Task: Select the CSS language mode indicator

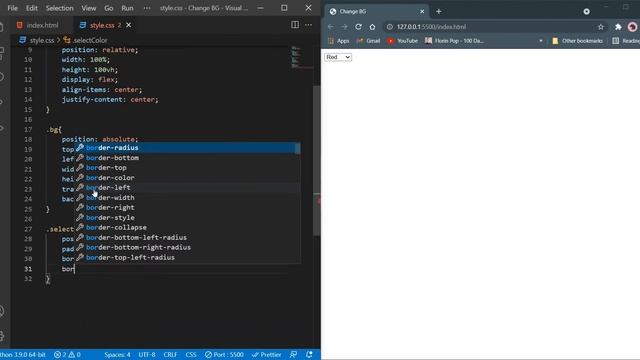Action: (191, 355)
